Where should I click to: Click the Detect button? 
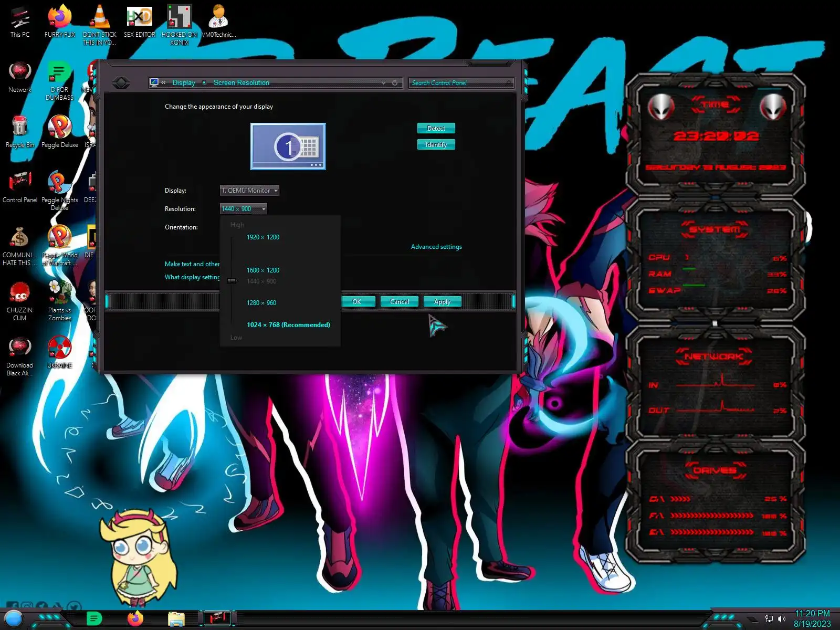click(436, 129)
